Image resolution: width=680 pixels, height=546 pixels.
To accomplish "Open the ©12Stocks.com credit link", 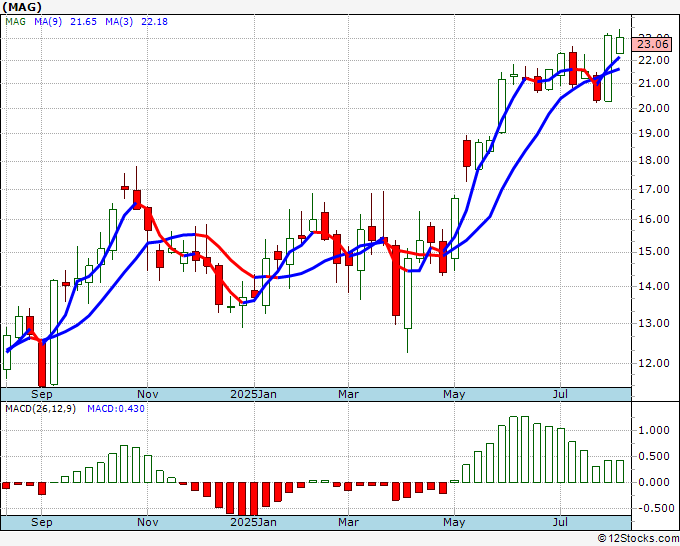I will point(638,539).
